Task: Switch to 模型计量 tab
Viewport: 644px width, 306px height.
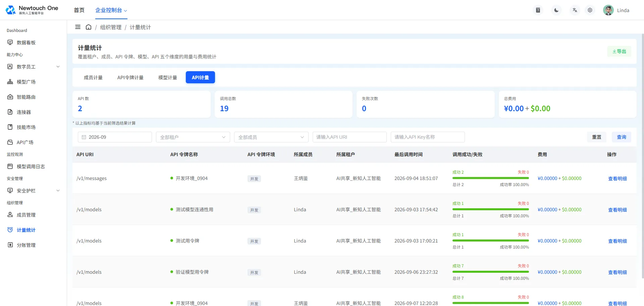Action: click(168, 77)
